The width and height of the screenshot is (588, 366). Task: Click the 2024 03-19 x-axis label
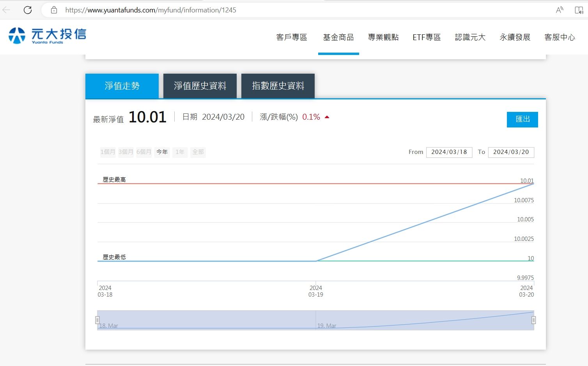coord(316,291)
